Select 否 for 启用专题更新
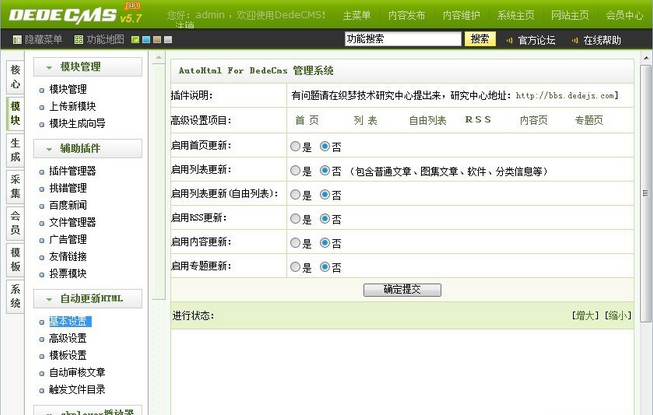Screen dimensions: 653x415 (x=325, y=267)
